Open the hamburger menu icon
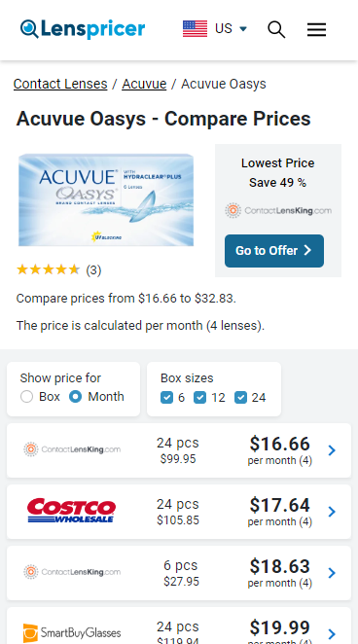 (x=316, y=29)
